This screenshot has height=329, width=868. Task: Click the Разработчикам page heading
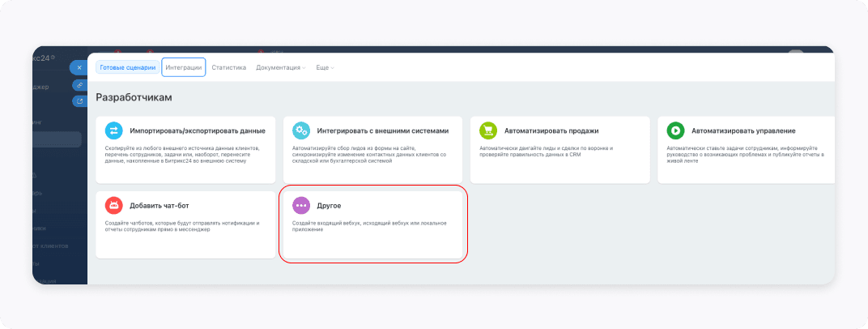tap(134, 97)
